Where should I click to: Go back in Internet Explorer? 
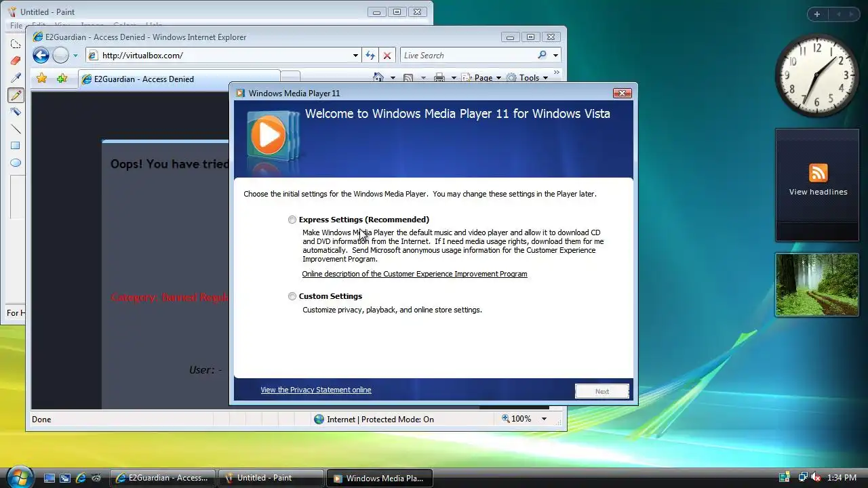click(x=41, y=56)
